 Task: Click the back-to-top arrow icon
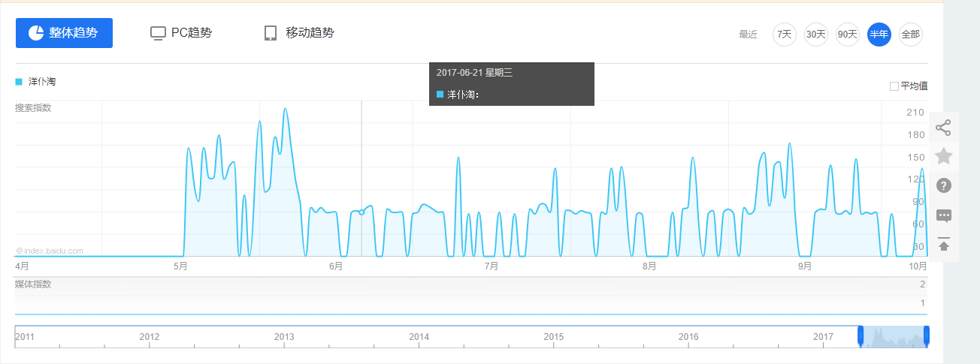pyautogui.click(x=944, y=245)
